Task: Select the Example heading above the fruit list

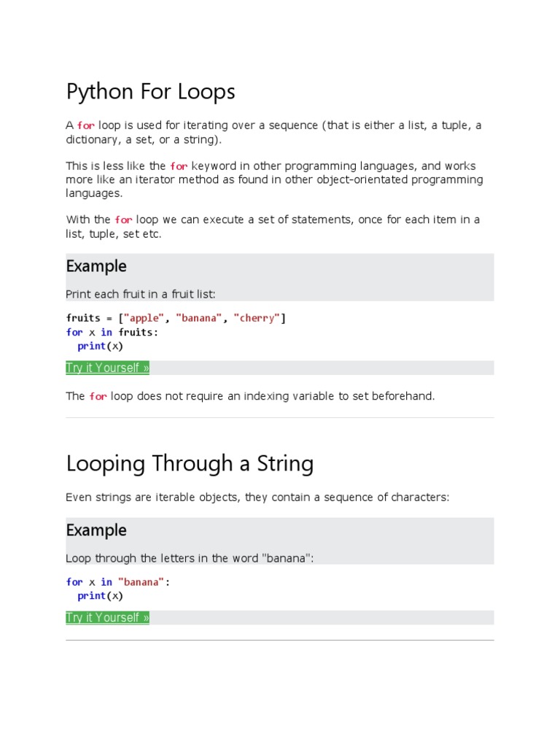Action: coord(96,266)
